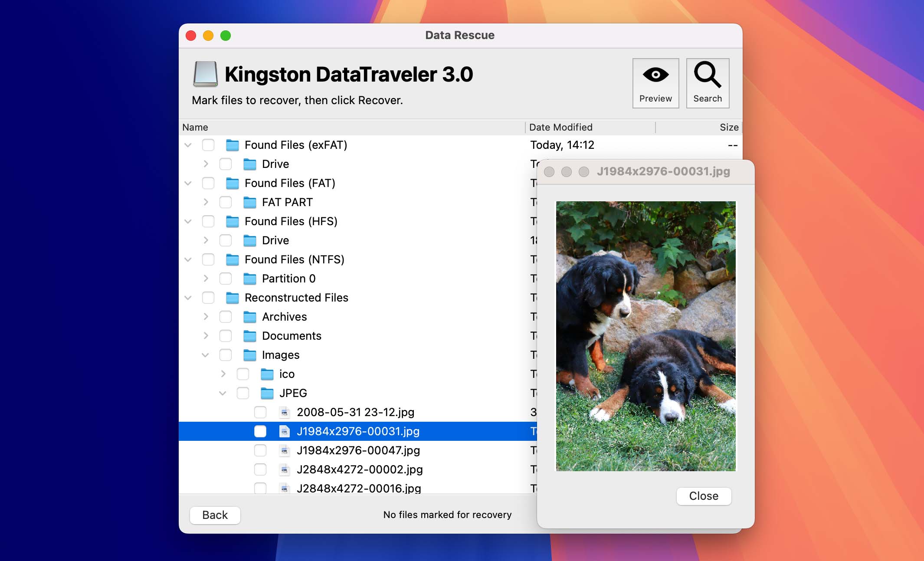The height and width of the screenshot is (561, 924).
Task: Click the file icon of 2008-05-31 23-12.jpg
Action: tap(285, 412)
